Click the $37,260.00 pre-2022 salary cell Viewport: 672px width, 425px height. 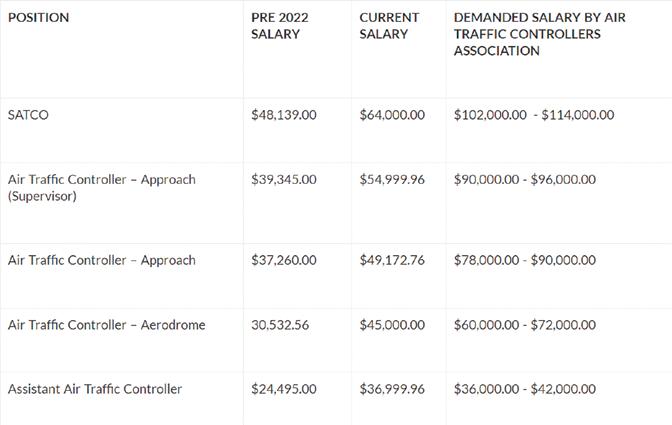pyautogui.click(x=283, y=260)
